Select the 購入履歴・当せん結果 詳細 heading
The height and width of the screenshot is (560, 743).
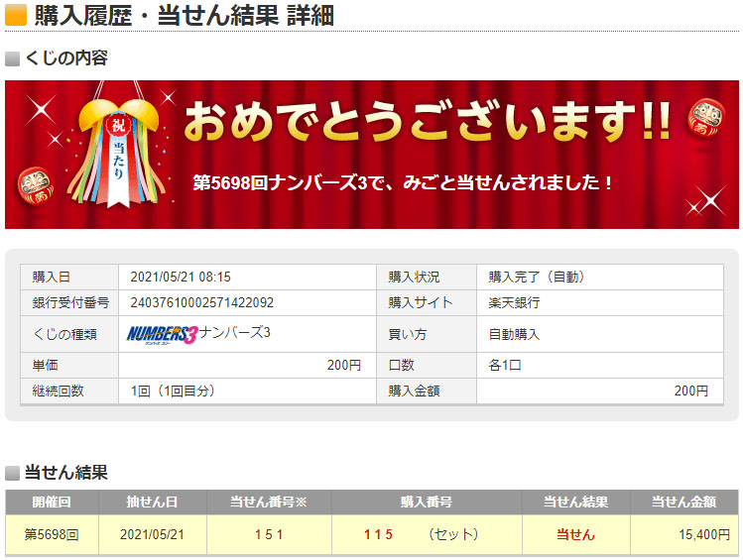click(x=185, y=15)
